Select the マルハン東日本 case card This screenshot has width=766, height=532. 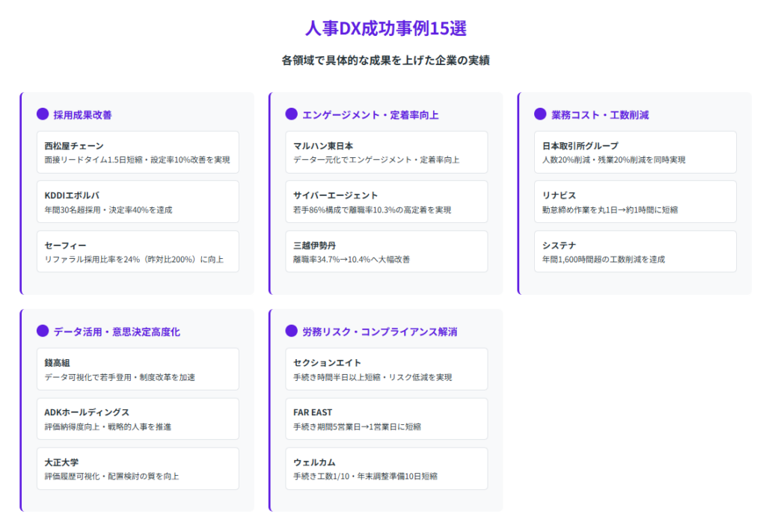pos(386,153)
